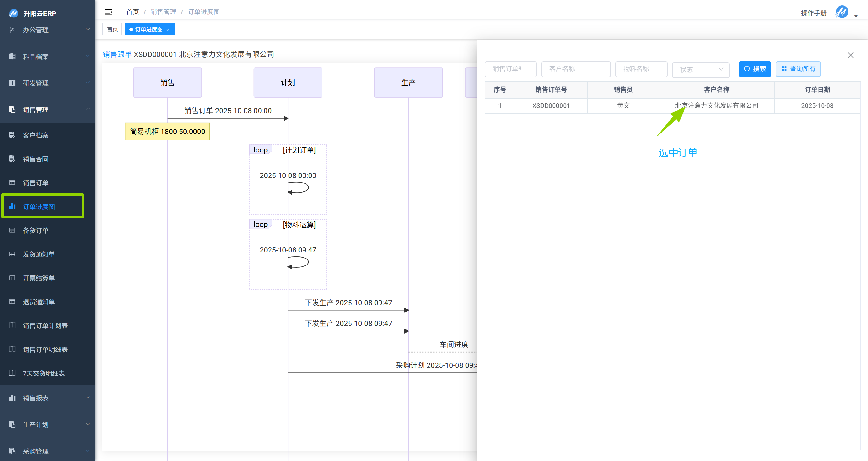
Task: Open 销售订单计划表 report item
Action: pyautogui.click(x=45, y=325)
